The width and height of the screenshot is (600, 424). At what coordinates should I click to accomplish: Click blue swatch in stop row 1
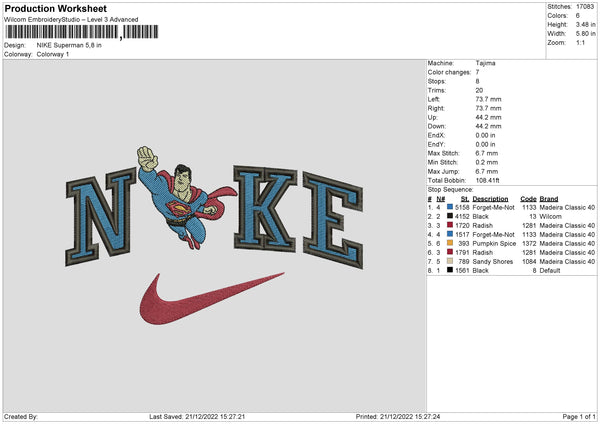point(450,207)
